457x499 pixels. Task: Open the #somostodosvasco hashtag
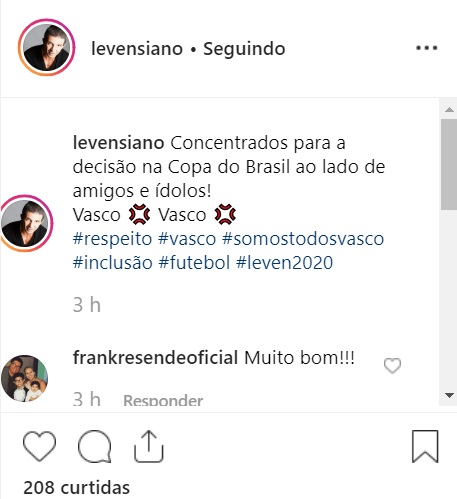point(303,239)
